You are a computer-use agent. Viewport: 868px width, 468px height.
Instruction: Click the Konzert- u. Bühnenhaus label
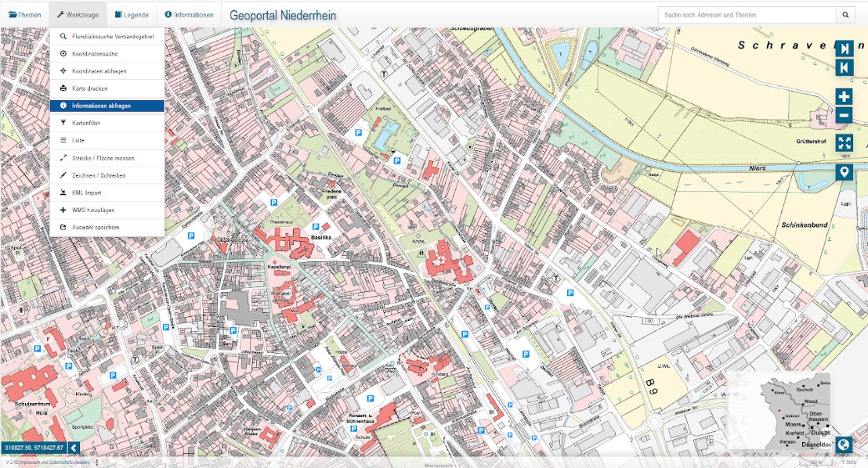(x=362, y=418)
